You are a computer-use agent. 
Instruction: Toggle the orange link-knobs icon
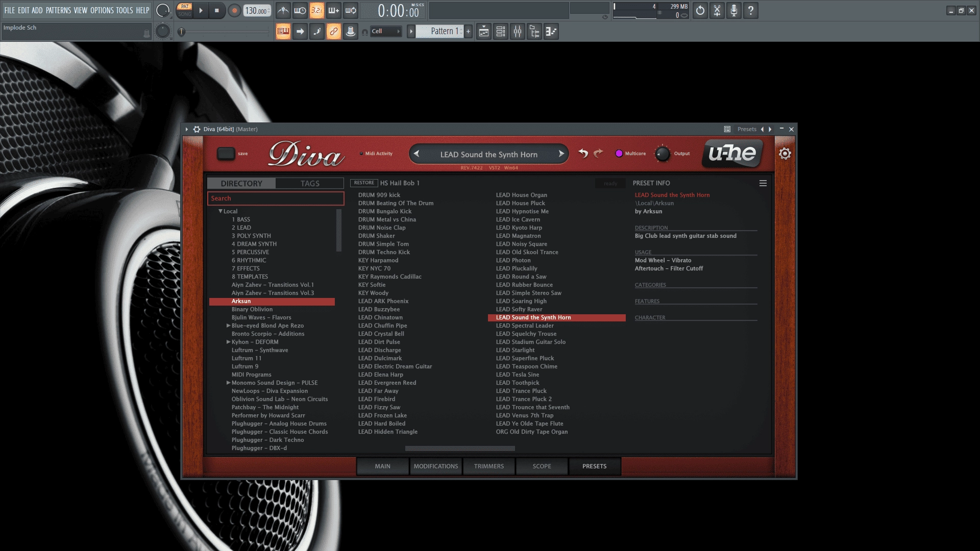point(334,32)
